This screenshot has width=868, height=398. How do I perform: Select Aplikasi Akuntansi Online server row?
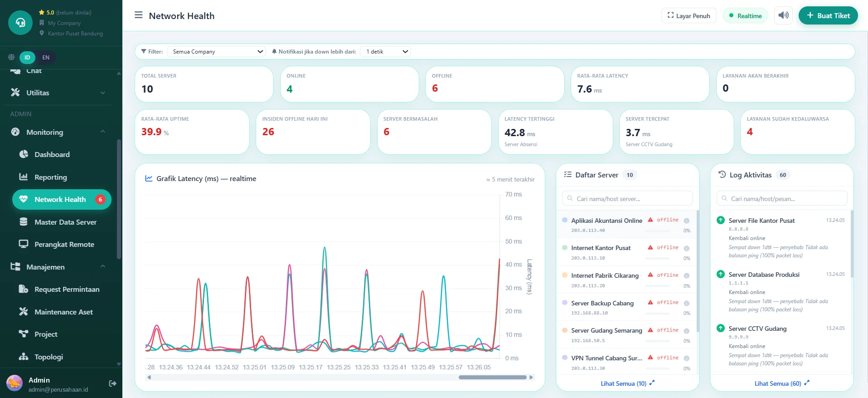point(626,225)
